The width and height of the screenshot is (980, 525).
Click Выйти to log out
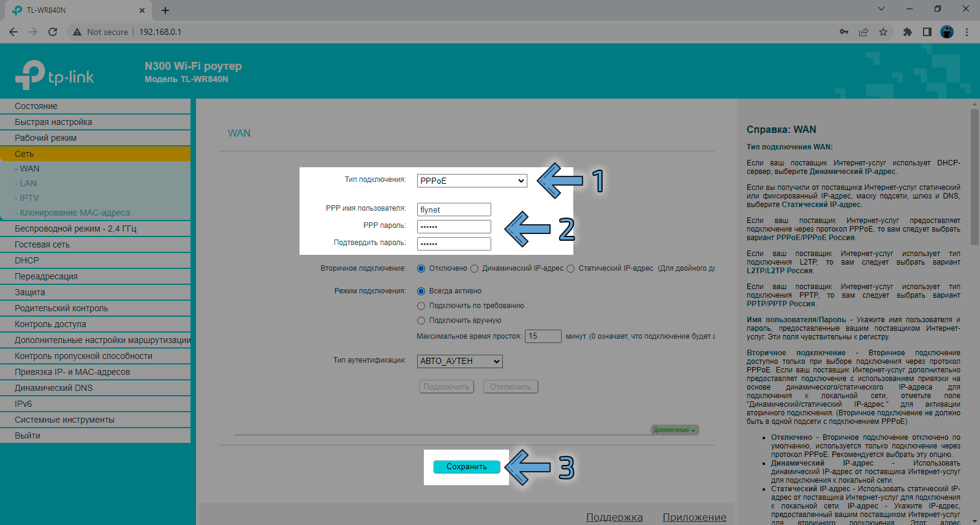[x=95, y=436]
